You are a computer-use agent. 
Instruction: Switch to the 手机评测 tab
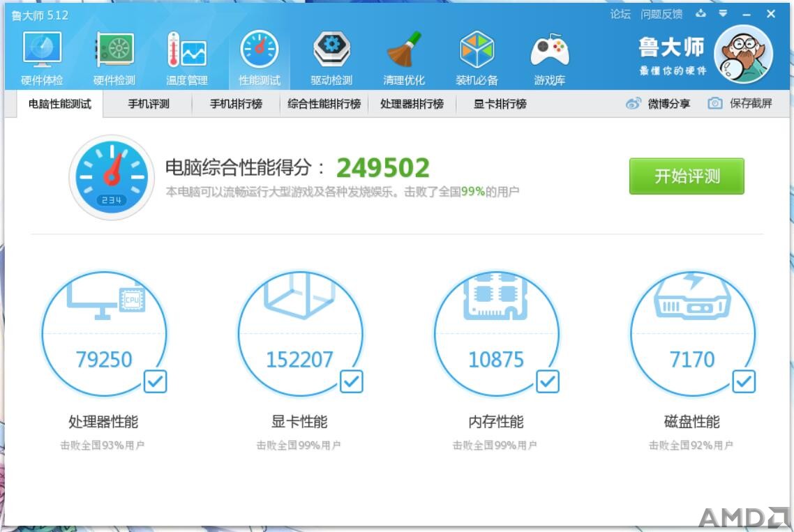(x=149, y=105)
